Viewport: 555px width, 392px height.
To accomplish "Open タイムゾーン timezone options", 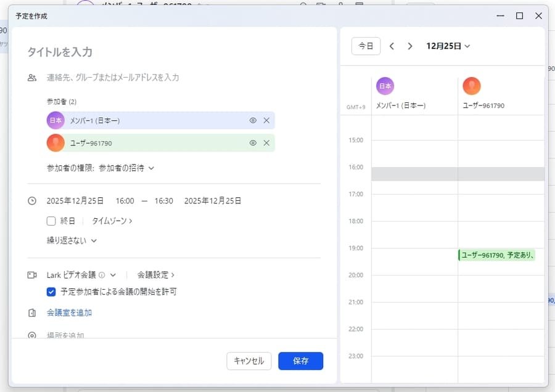I will (x=112, y=221).
